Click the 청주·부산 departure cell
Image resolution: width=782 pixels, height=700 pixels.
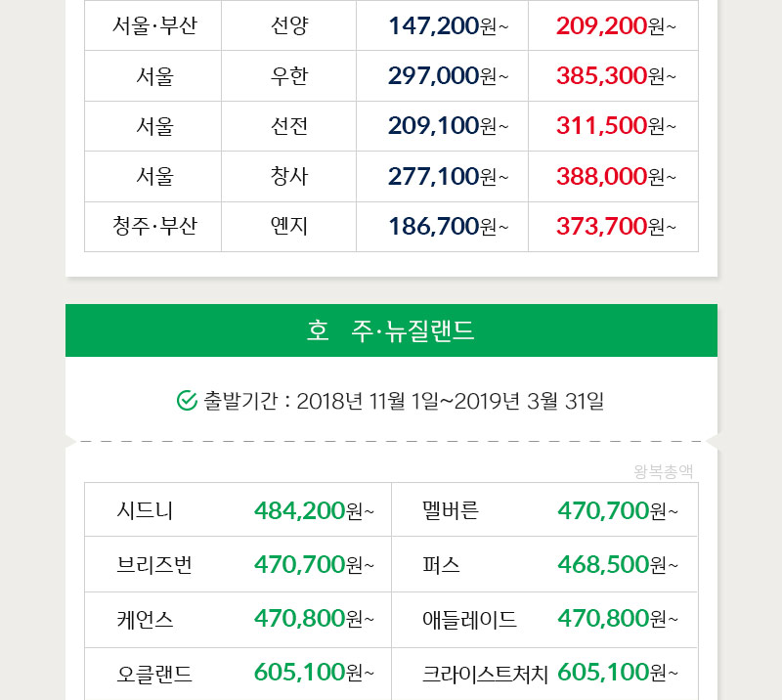154,227
